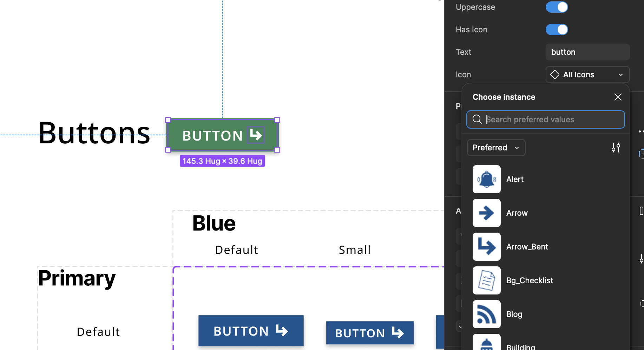Select the 'Primary' heading on canvas
Image resolution: width=644 pixels, height=350 pixels.
(77, 278)
